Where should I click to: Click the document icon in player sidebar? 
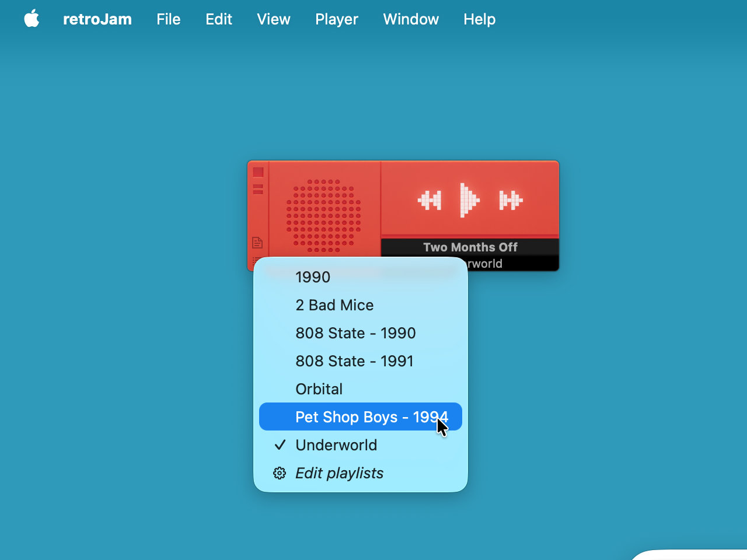[257, 243]
